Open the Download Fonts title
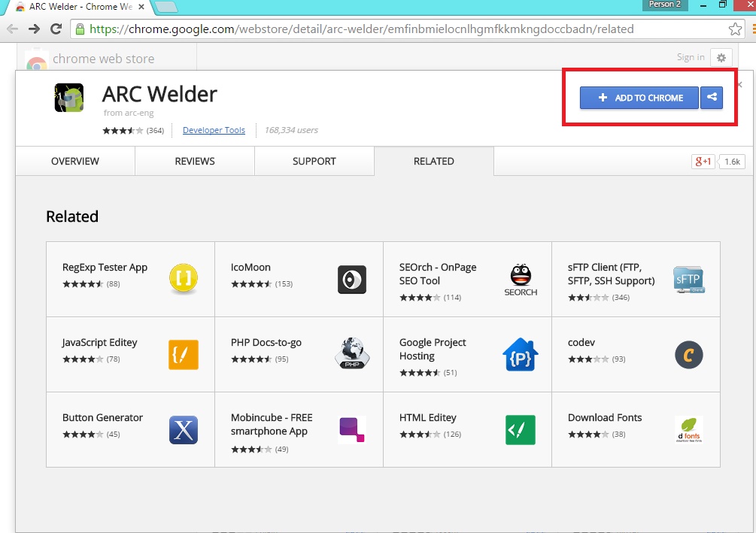Image resolution: width=756 pixels, height=533 pixels. [605, 418]
